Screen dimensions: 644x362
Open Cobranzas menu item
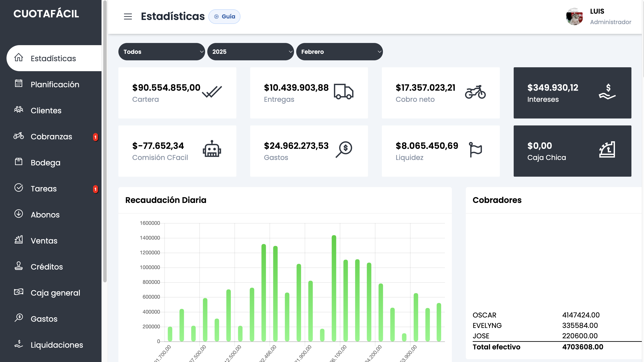click(x=51, y=137)
